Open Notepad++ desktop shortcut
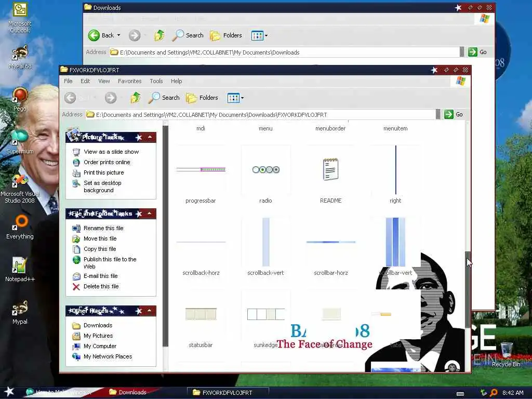This screenshot has width=532, height=399. 20,270
